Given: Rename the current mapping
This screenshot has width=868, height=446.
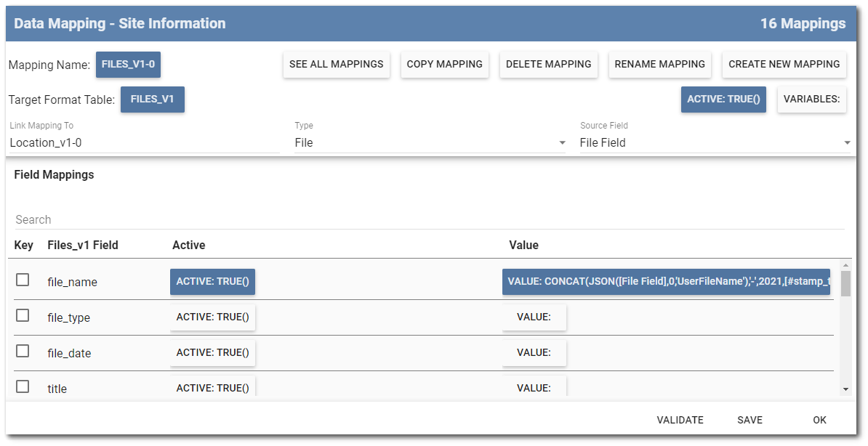Looking at the screenshot, I should [659, 64].
